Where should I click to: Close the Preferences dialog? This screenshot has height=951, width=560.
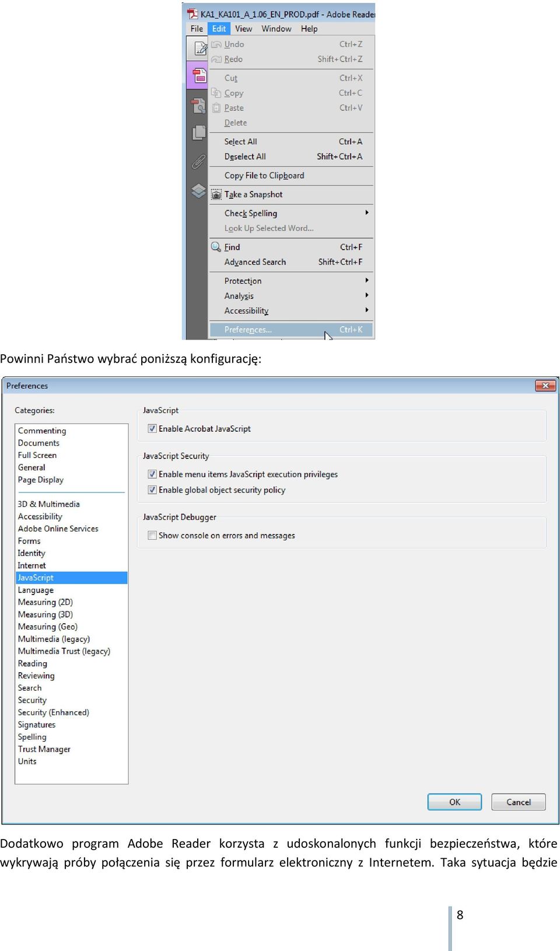pos(545,386)
